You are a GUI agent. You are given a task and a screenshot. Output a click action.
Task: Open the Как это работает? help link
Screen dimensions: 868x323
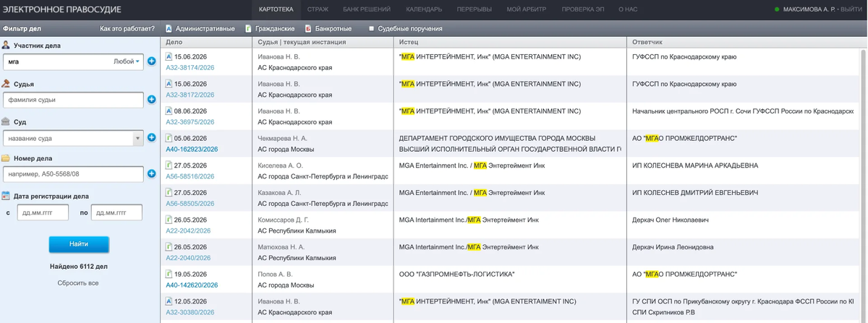pyautogui.click(x=127, y=29)
